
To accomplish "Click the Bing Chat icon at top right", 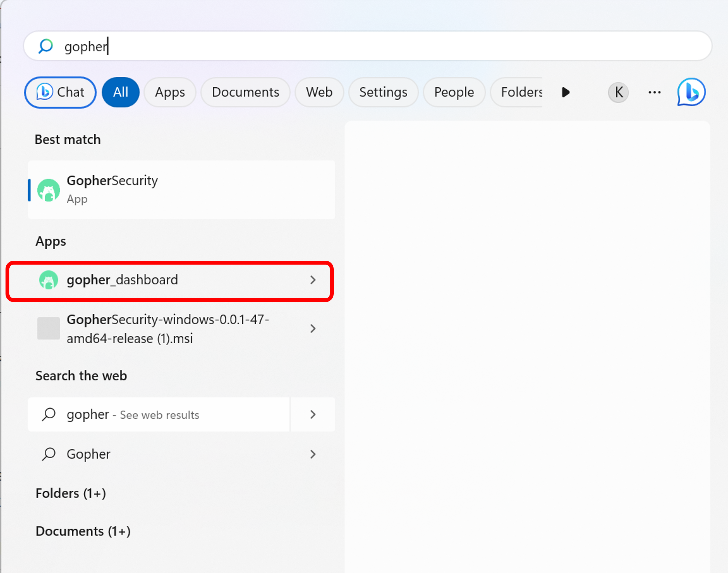I will point(691,92).
